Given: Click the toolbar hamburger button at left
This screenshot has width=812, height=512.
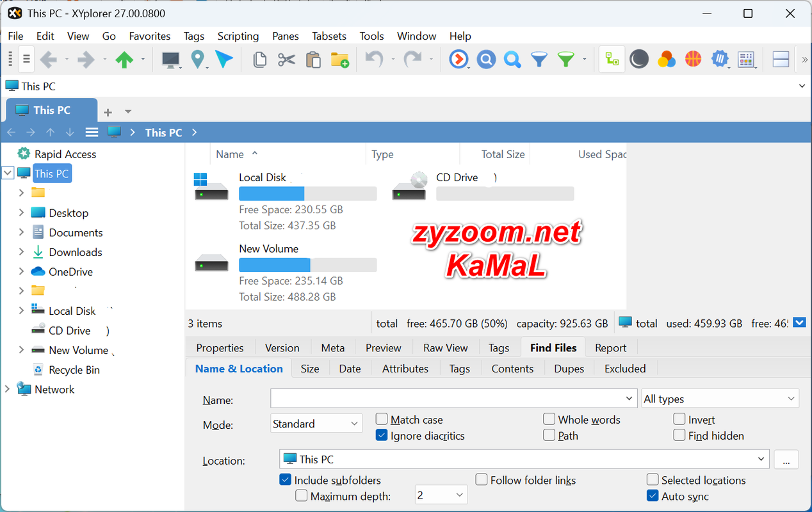Looking at the screenshot, I should (26, 60).
